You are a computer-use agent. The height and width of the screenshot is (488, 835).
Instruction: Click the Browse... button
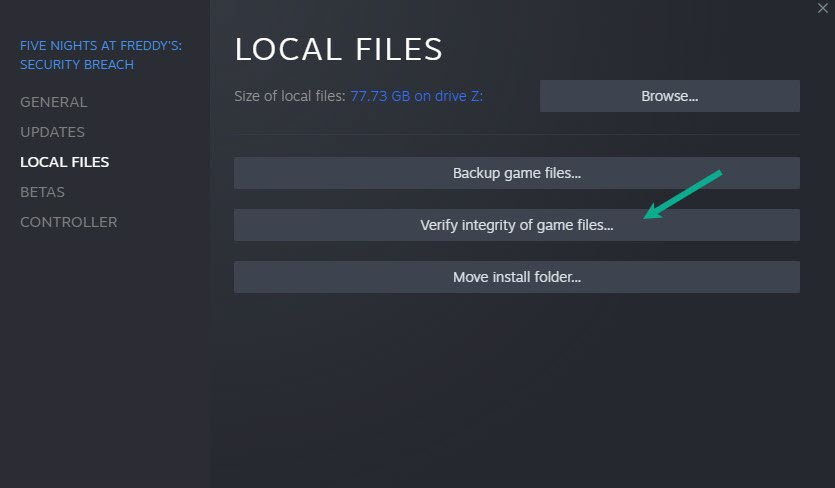point(669,96)
